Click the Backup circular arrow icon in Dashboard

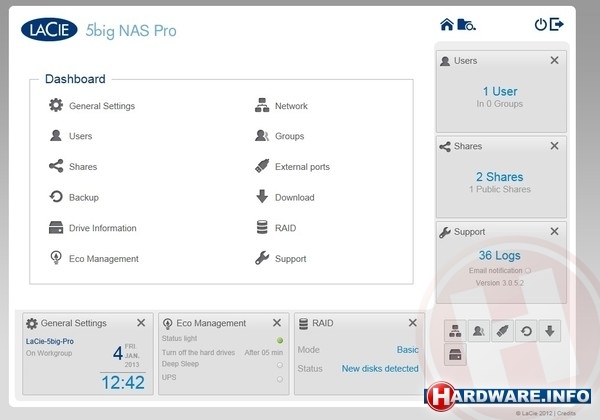coord(56,197)
